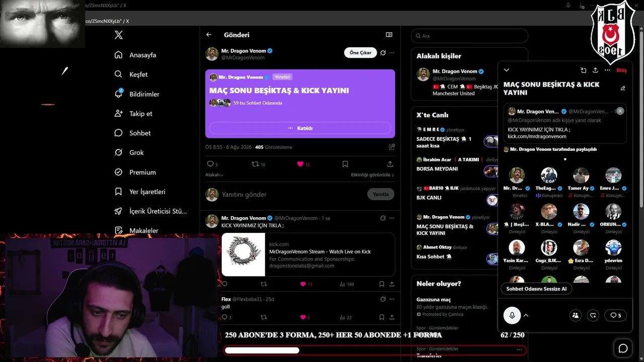Open the space comments showing 5
Screen dimensions: 644x362
(x=615, y=315)
